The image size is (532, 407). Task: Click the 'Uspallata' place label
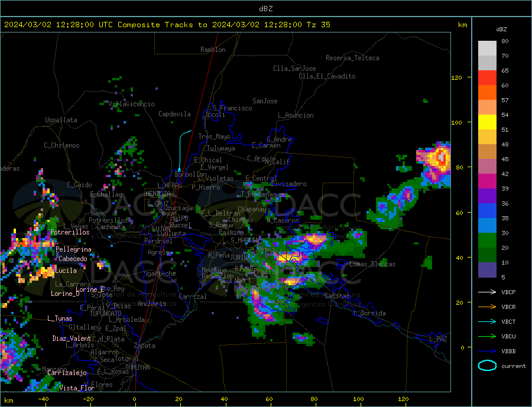pyautogui.click(x=61, y=120)
